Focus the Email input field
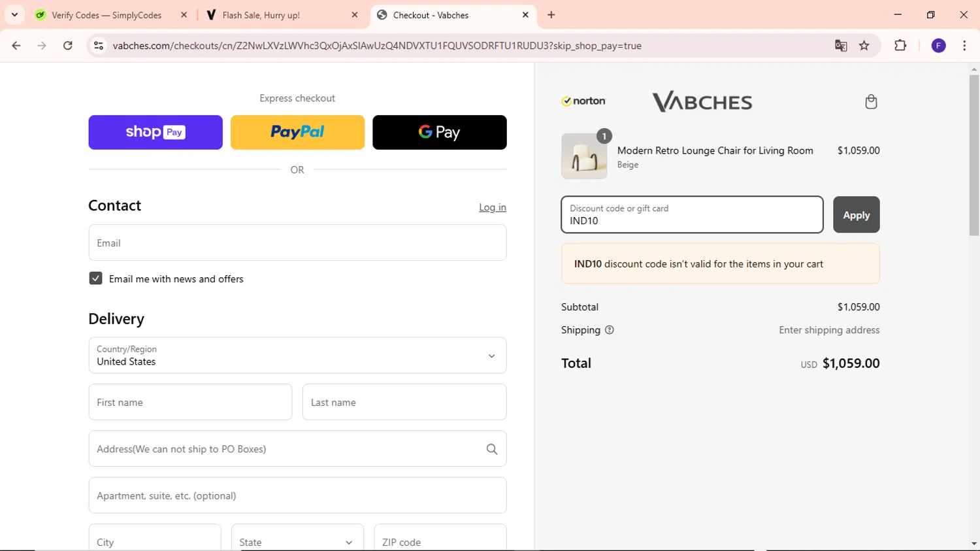980x551 pixels. [x=297, y=242]
